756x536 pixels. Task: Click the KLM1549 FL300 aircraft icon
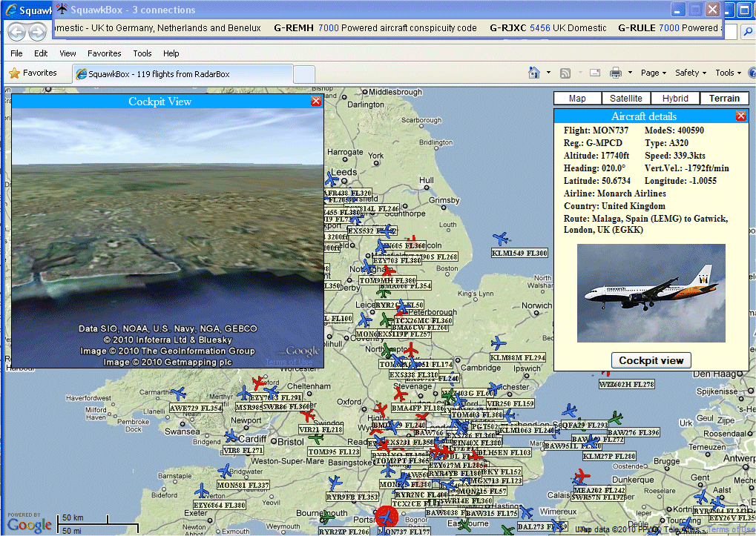point(501,239)
